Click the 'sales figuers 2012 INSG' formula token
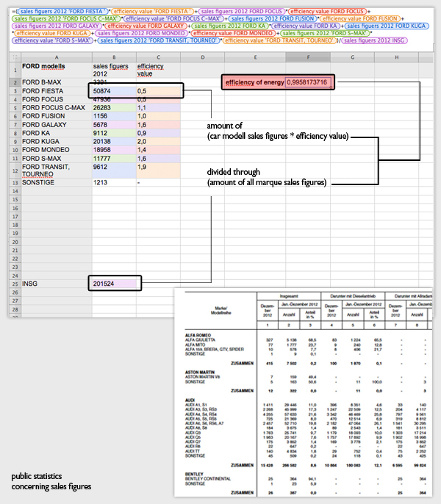Screen dimensions: 441x504 click(x=374, y=40)
